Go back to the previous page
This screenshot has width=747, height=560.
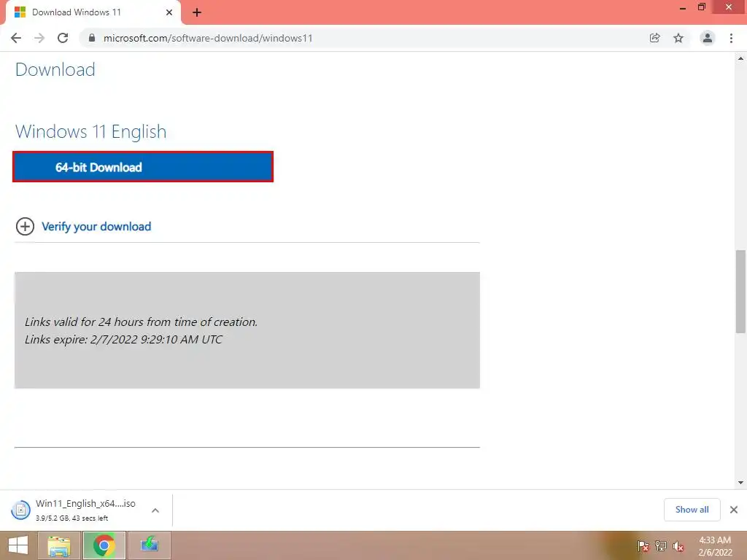tap(16, 38)
